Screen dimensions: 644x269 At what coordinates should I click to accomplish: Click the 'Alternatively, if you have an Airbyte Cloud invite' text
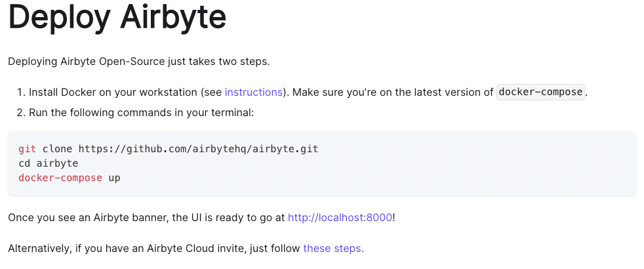coord(154,249)
